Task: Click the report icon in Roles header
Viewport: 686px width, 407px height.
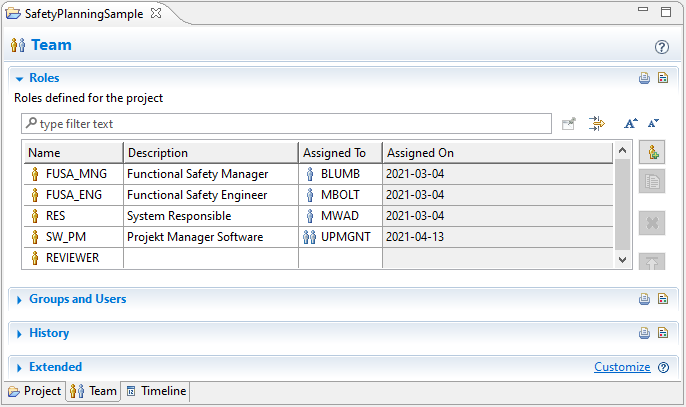Action: [662, 78]
